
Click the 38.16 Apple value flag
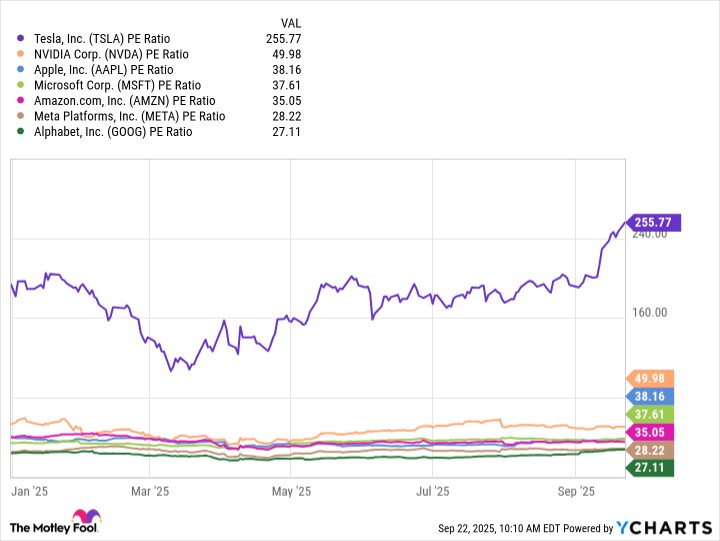point(651,396)
